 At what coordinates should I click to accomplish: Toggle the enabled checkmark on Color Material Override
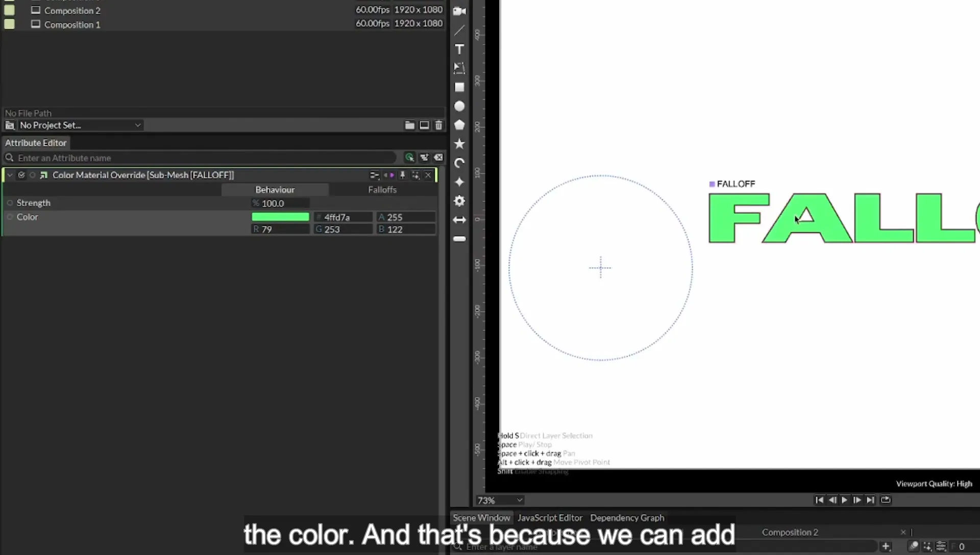point(21,175)
